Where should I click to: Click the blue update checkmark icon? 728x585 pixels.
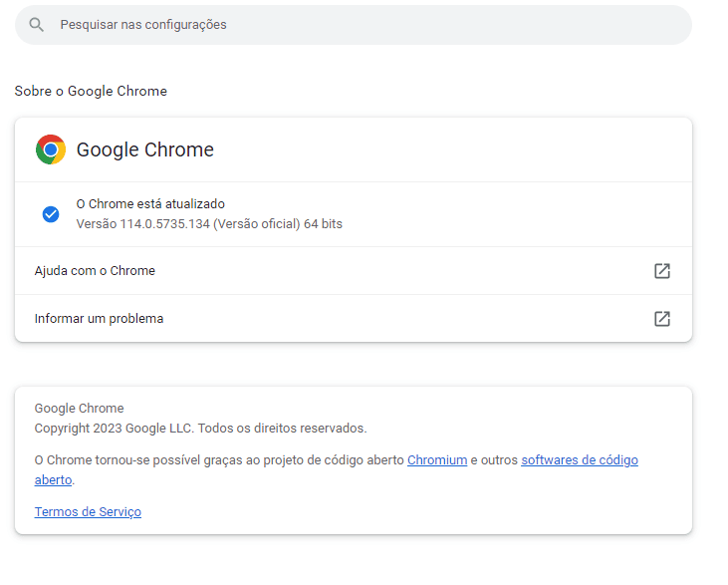pyautogui.click(x=51, y=214)
